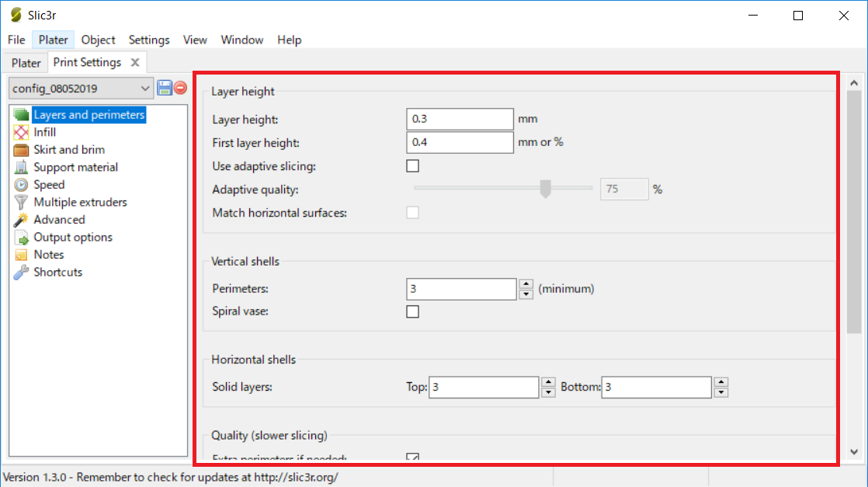The image size is (868, 487).
Task: Toggle Extra perimeters if needed checkbox
Action: click(412, 457)
